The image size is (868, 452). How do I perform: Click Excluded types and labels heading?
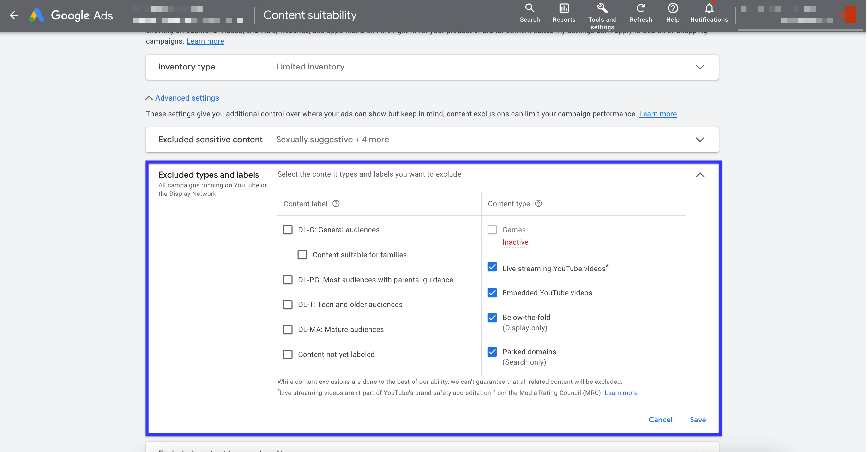pos(208,175)
